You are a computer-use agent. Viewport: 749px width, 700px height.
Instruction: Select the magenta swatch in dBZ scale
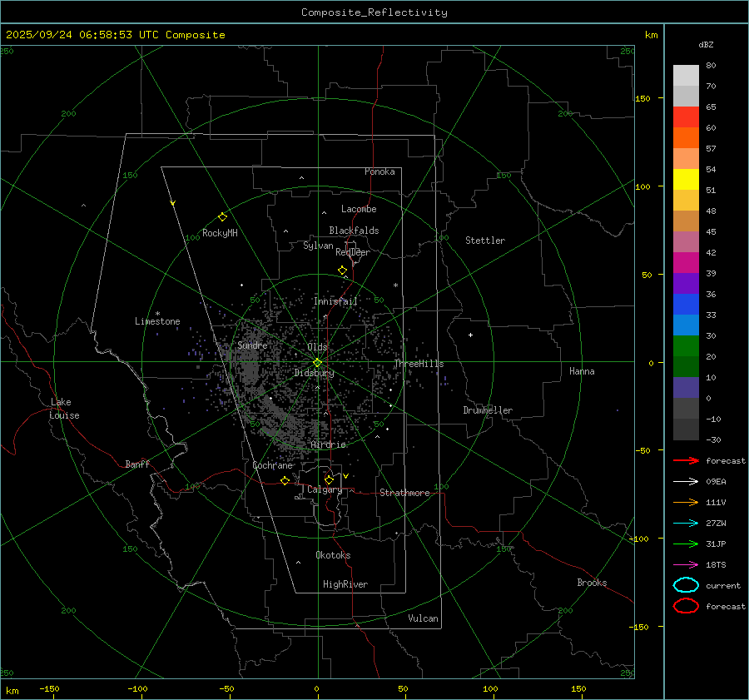[x=686, y=262]
